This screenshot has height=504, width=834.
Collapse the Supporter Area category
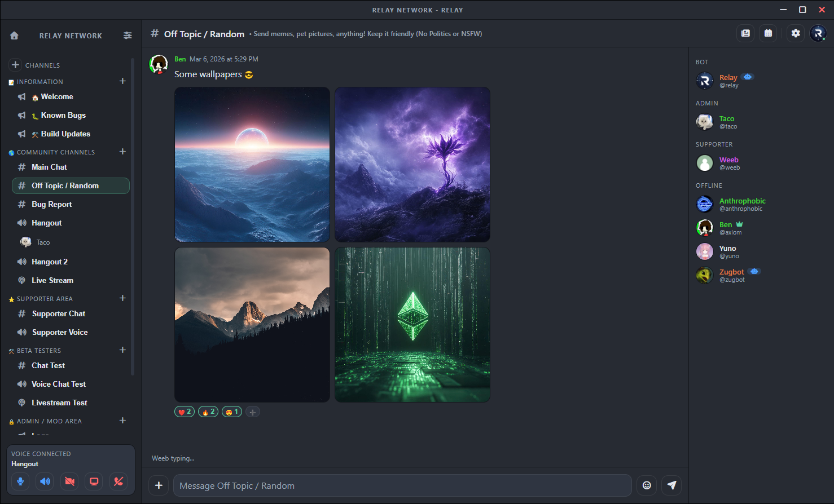(45, 299)
